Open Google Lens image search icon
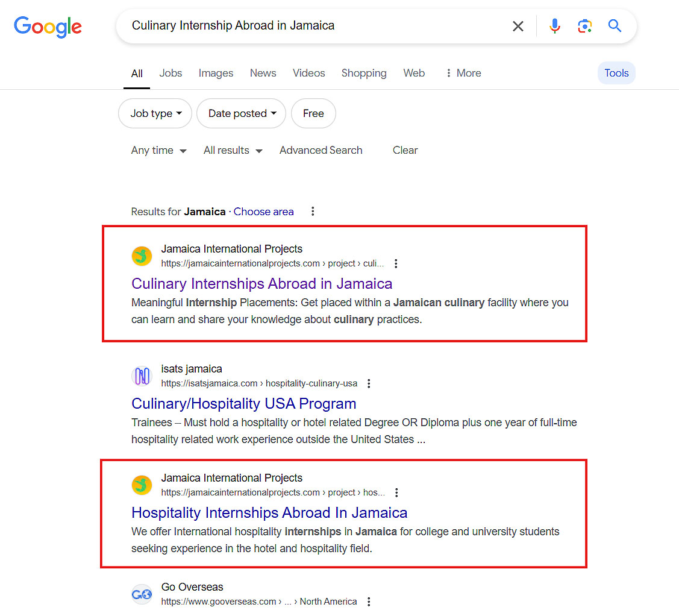This screenshot has width=679, height=616. (584, 27)
